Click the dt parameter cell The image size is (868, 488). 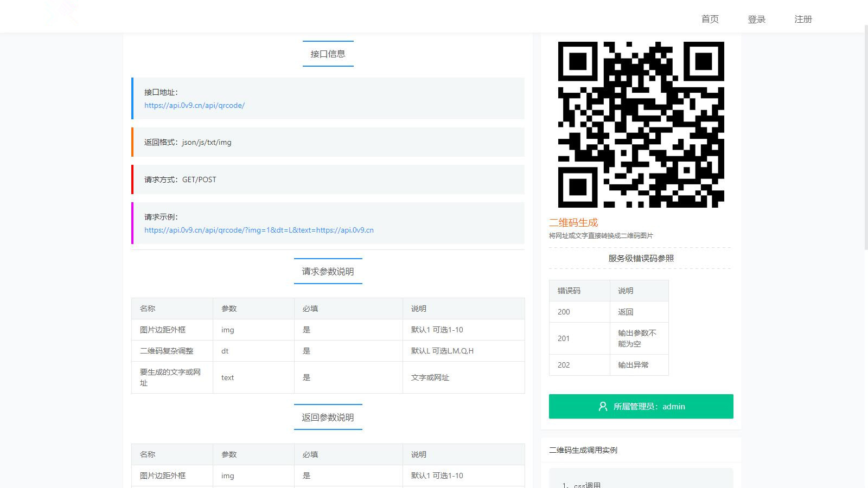(253, 351)
